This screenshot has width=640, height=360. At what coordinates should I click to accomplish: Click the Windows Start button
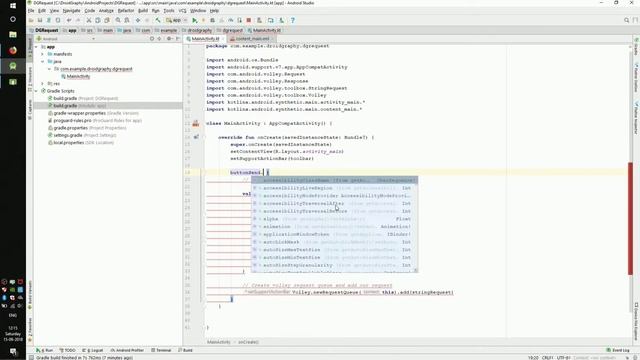coord(13,6)
